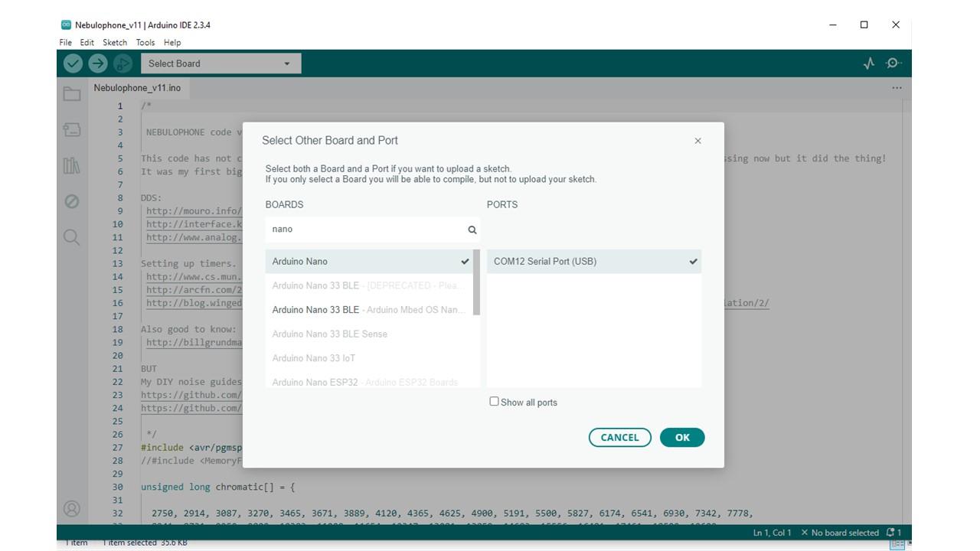
Task: Click the http://mouro.info/ link in editor
Action: click(x=194, y=211)
